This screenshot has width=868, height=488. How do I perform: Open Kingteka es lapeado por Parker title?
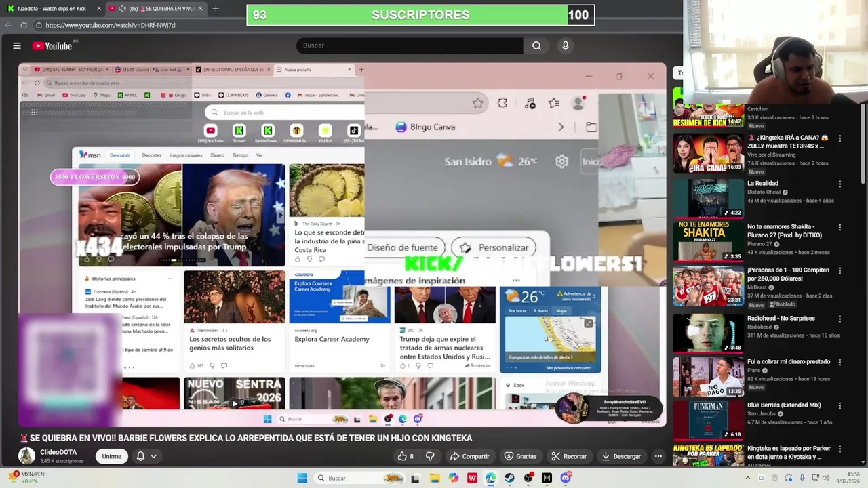tap(789, 453)
